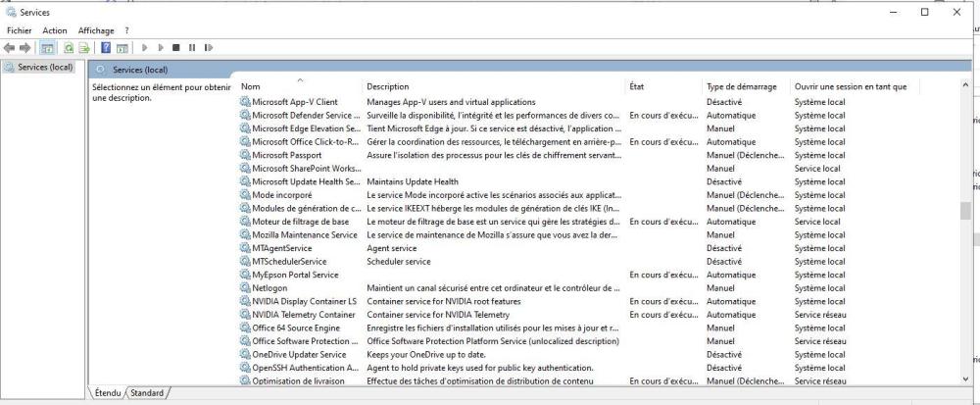Viewport: 980px width, 405px height.
Task: Click the Back arrow in toolbar
Action: tap(11, 47)
